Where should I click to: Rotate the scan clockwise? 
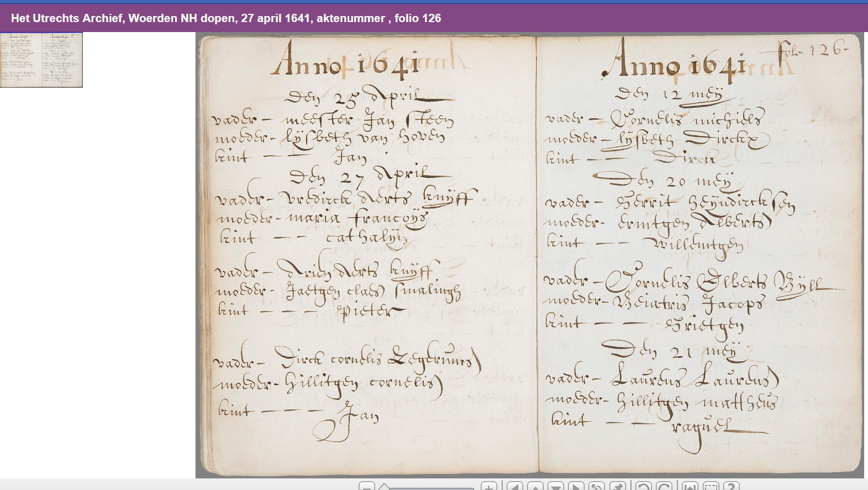[x=664, y=486]
